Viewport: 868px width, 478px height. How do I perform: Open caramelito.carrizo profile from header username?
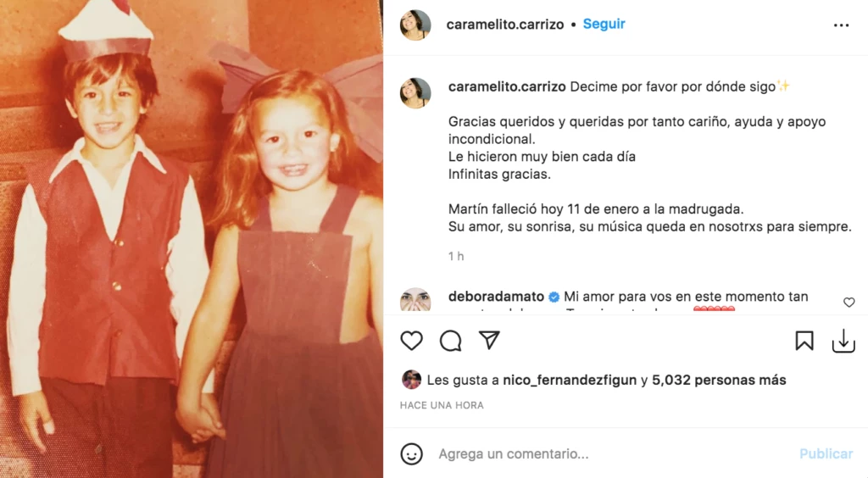505,25
